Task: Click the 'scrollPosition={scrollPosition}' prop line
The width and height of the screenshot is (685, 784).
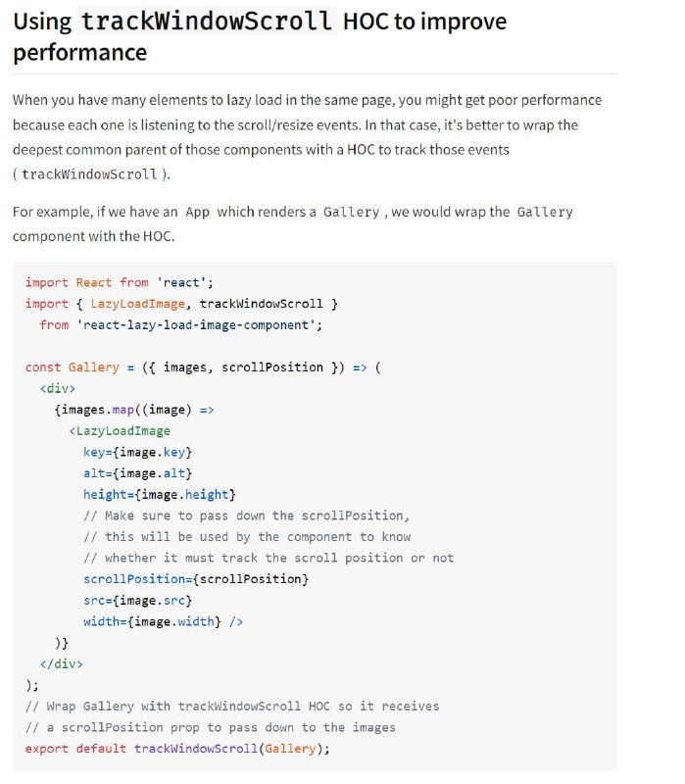Action: pos(196,579)
